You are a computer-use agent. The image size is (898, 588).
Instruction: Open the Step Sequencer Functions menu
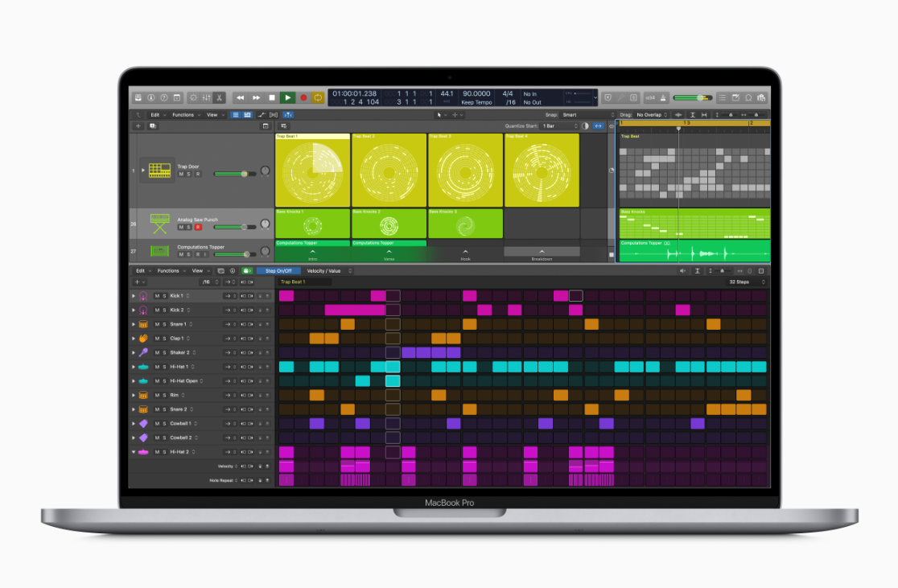(171, 271)
